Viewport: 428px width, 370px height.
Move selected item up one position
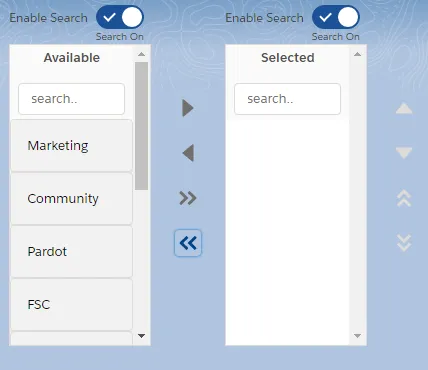[404, 109]
